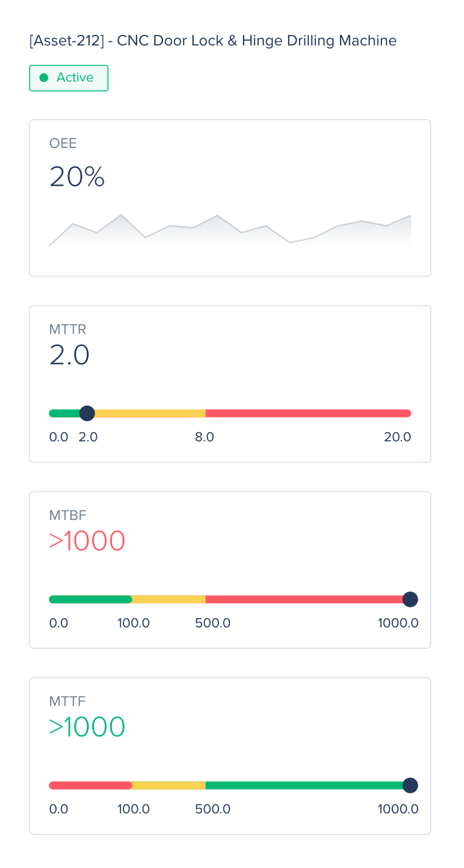Click the green segment of MTTF bar
This screenshot has width=464, height=868.
tap(304, 785)
